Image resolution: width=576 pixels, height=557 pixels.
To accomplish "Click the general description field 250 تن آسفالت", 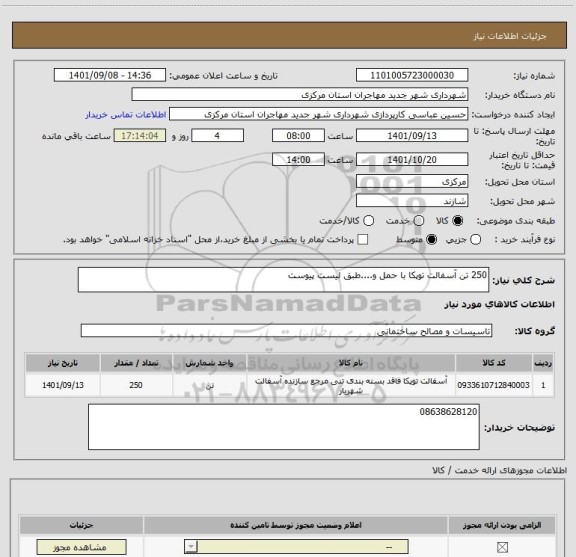I will 283,280.
